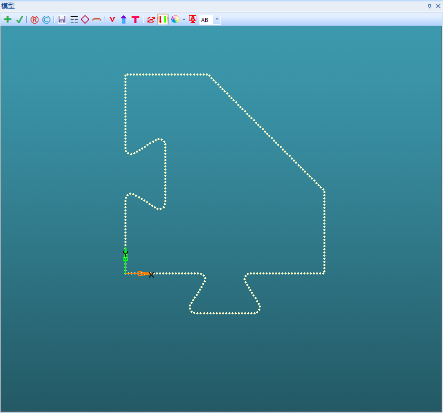Click the panel pin icon in title bar
This screenshot has height=413, width=443.
[x=429, y=6]
